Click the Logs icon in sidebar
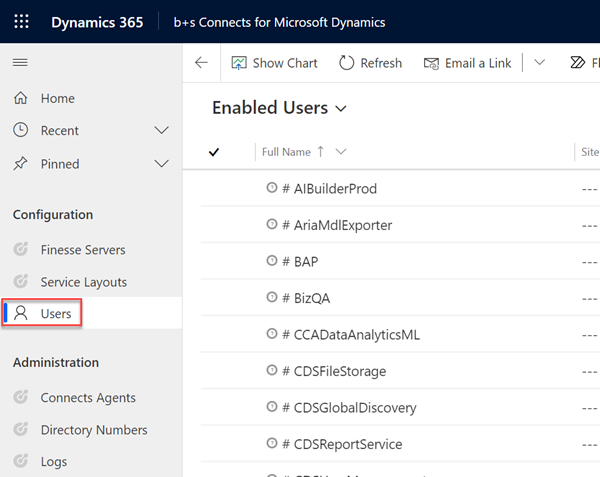 pos(20,461)
